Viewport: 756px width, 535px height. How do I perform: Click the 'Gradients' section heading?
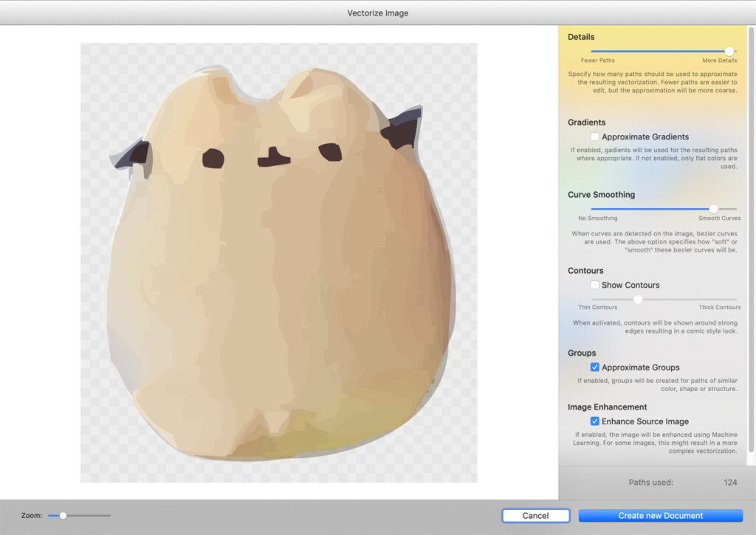point(587,122)
